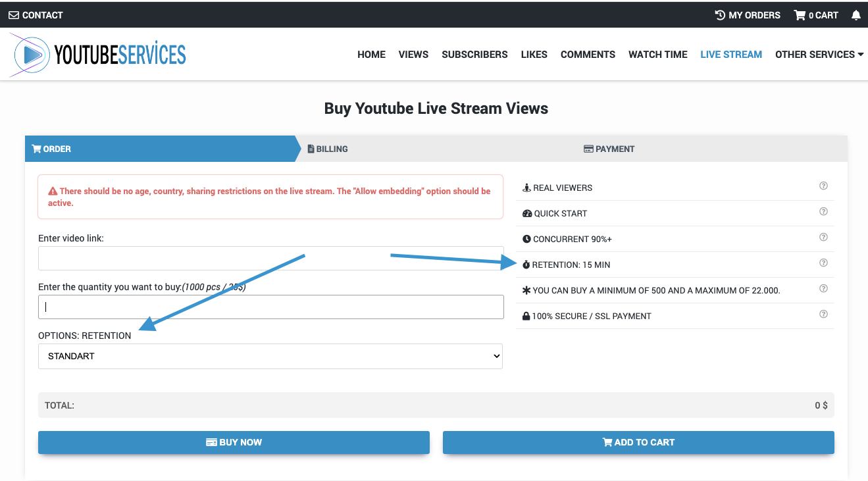Focus the Enter video link field
Image resolution: width=868 pixels, height=481 pixels.
[x=270, y=258]
